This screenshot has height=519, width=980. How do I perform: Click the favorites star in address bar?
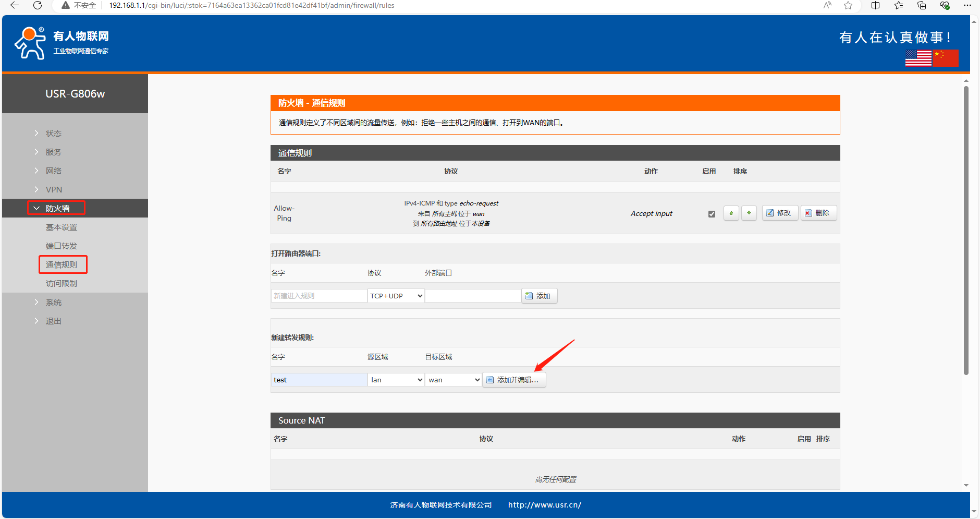(848, 5)
